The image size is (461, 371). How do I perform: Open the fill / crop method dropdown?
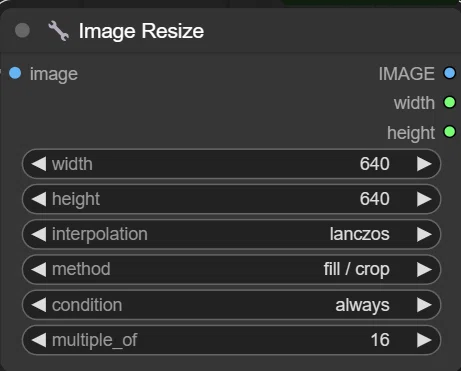[231, 269]
